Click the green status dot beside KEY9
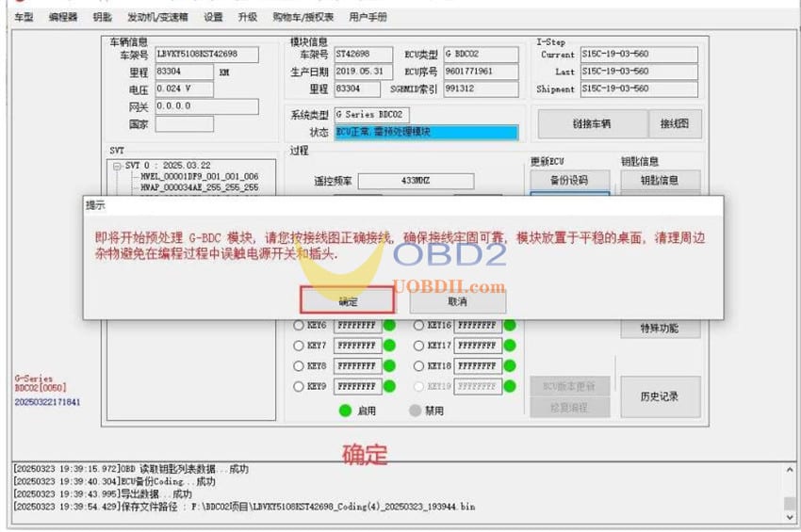Viewport: 801px width, 532px height. [x=389, y=386]
